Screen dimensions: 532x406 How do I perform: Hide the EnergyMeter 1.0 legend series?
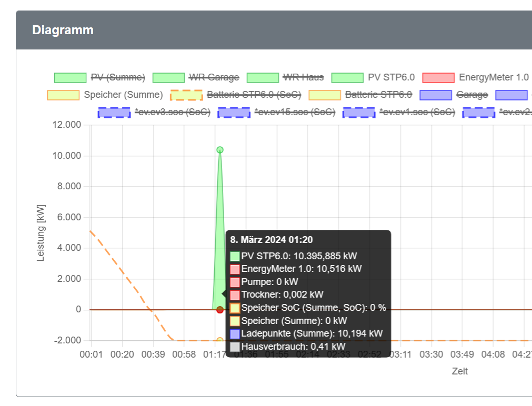tap(475, 77)
